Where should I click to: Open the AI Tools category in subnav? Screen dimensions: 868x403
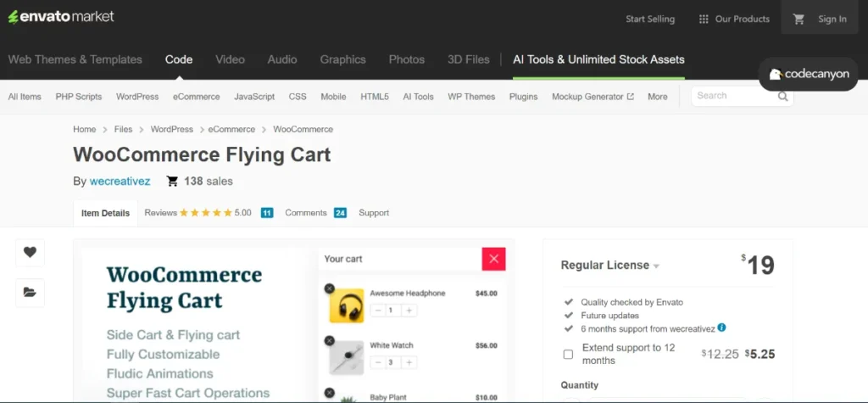click(x=418, y=97)
